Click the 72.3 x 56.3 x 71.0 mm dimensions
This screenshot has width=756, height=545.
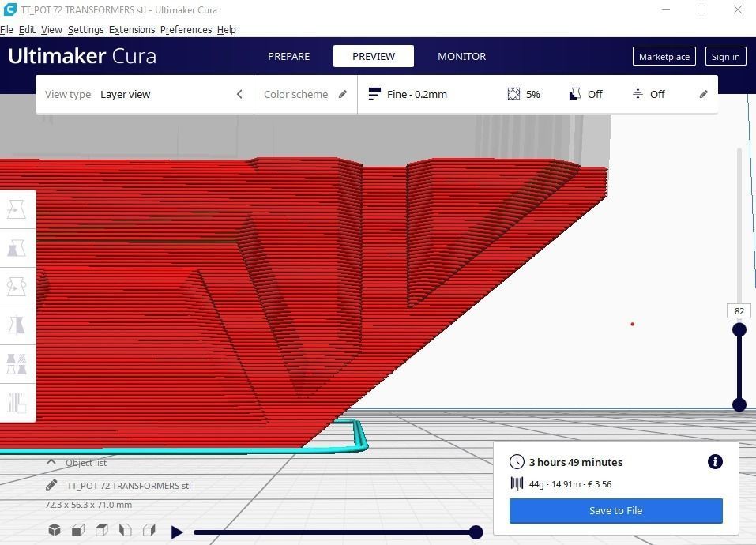click(x=88, y=505)
